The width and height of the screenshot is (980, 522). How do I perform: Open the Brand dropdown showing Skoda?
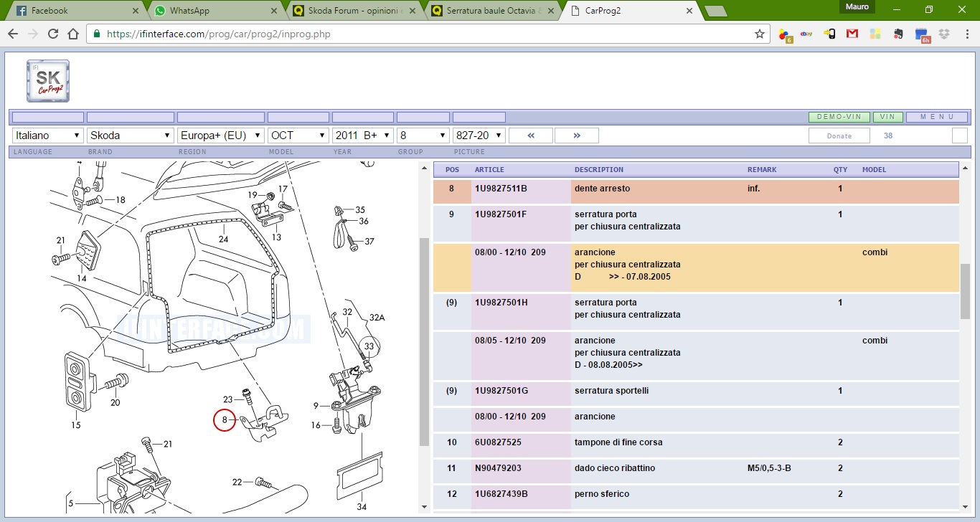pyautogui.click(x=131, y=136)
